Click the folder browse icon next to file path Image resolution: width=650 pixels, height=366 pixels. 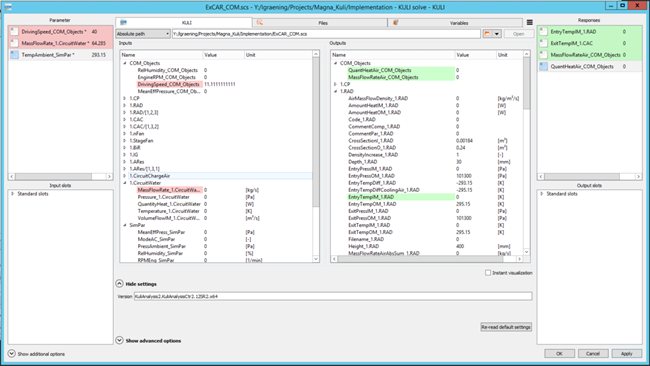[x=487, y=34]
